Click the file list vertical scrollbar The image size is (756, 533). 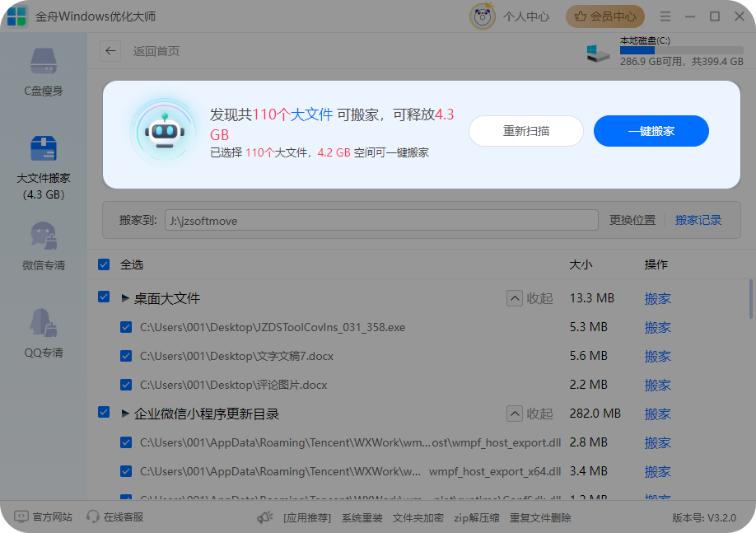coord(751,299)
